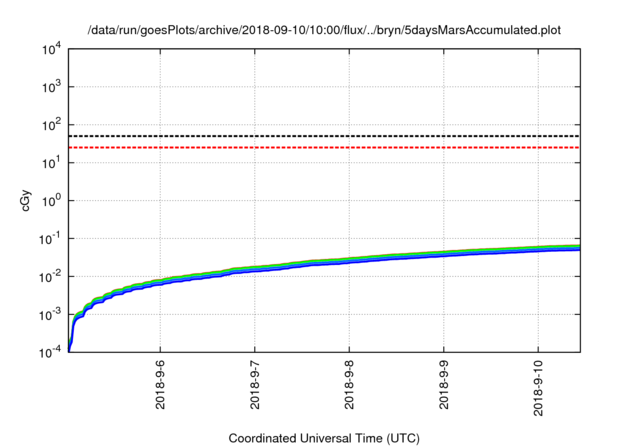The width and height of the screenshot is (640, 448).
Task: Click the 10^-2 y-axis tick label
Action: click(x=50, y=277)
